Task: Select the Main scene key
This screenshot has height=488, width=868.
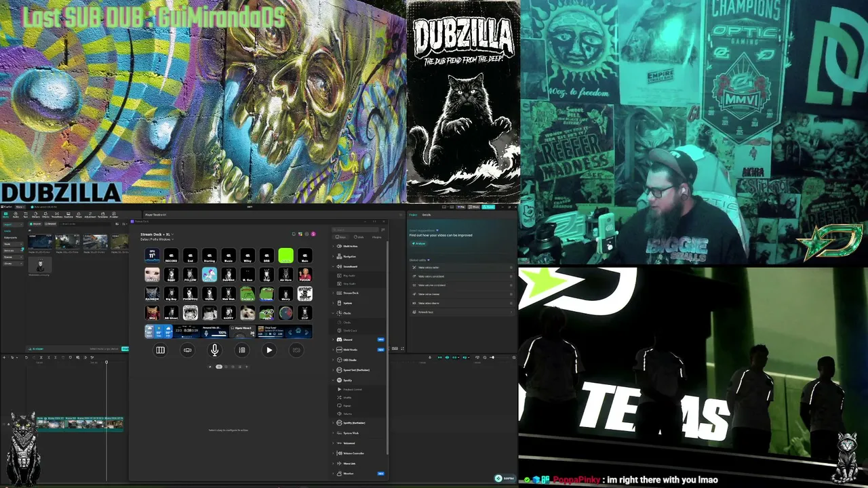Action: point(304,256)
